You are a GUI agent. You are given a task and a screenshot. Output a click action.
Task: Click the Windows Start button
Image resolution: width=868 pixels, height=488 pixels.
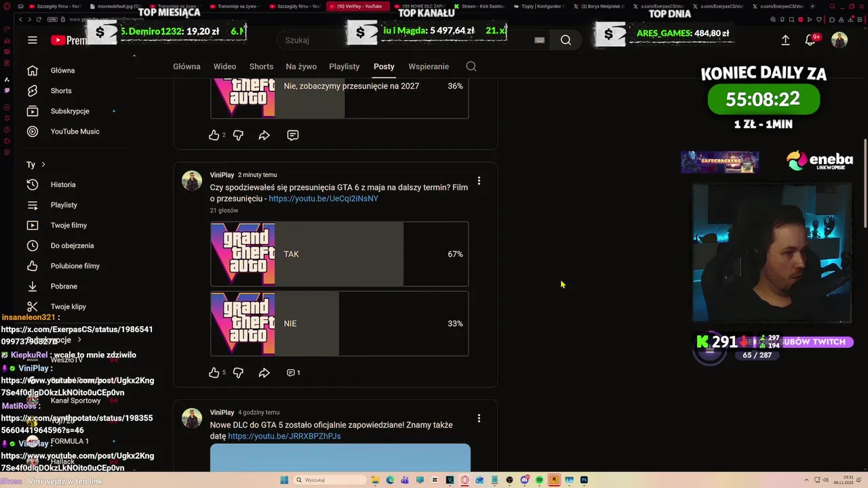[x=285, y=480]
